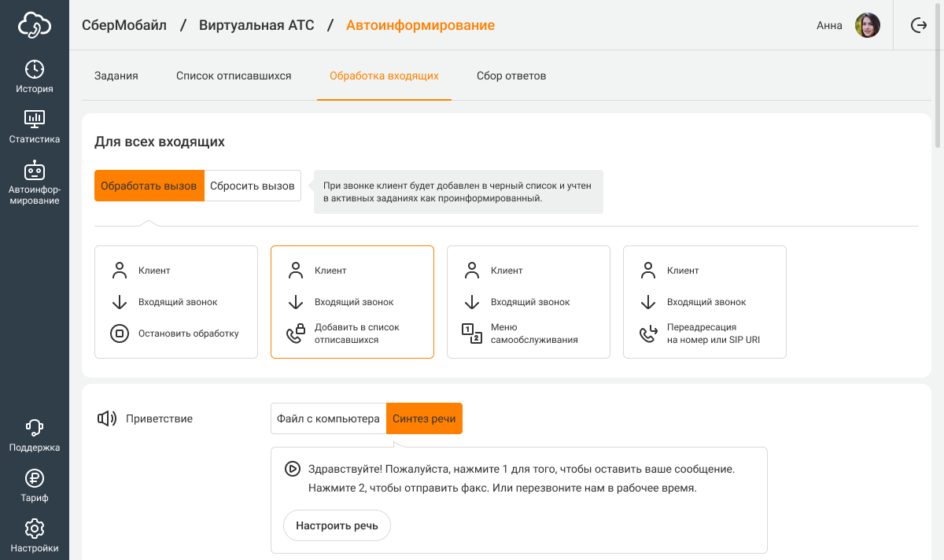Click the logout arrow icon

918,25
